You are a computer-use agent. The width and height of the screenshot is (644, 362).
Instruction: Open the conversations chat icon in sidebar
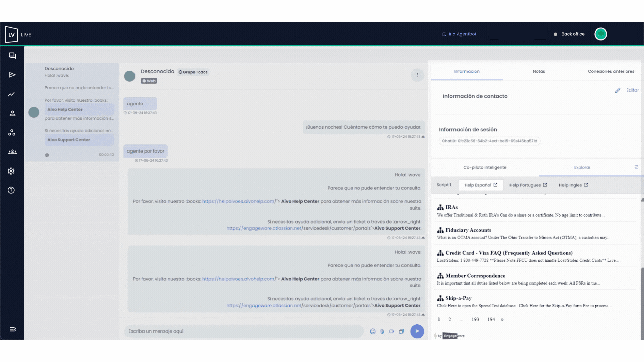12,56
